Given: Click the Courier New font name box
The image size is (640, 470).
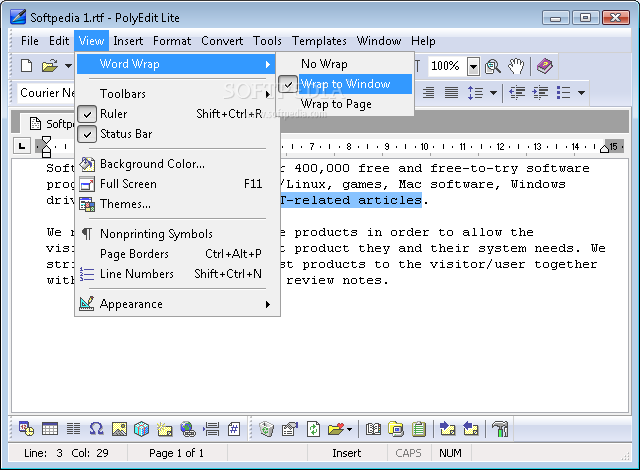Looking at the screenshot, I should pos(46,93).
